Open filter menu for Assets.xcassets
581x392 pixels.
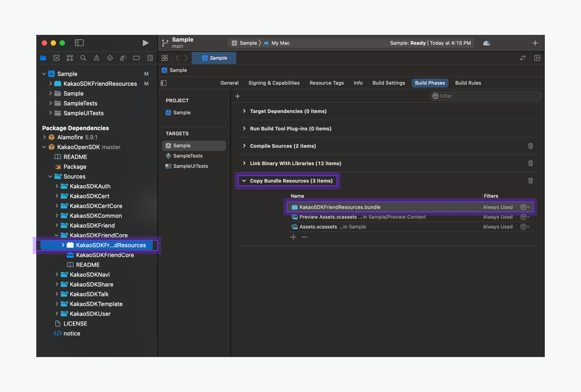coord(525,227)
